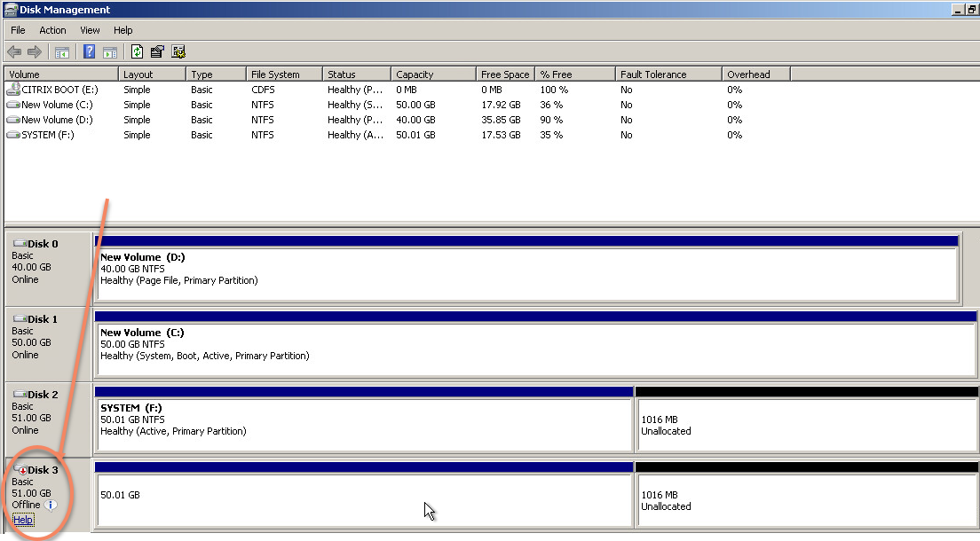Open the Action menu
The height and width of the screenshot is (541, 980).
tap(52, 30)
